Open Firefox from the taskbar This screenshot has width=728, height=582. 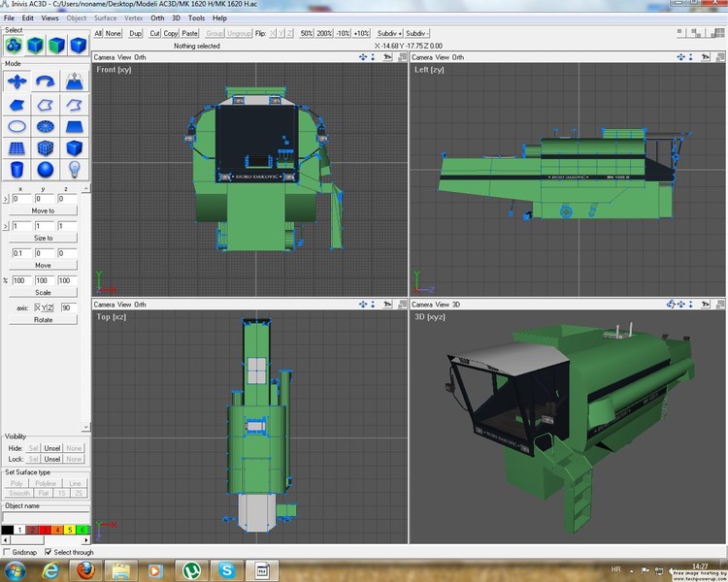pyautogui.click(x=85, y=570)
